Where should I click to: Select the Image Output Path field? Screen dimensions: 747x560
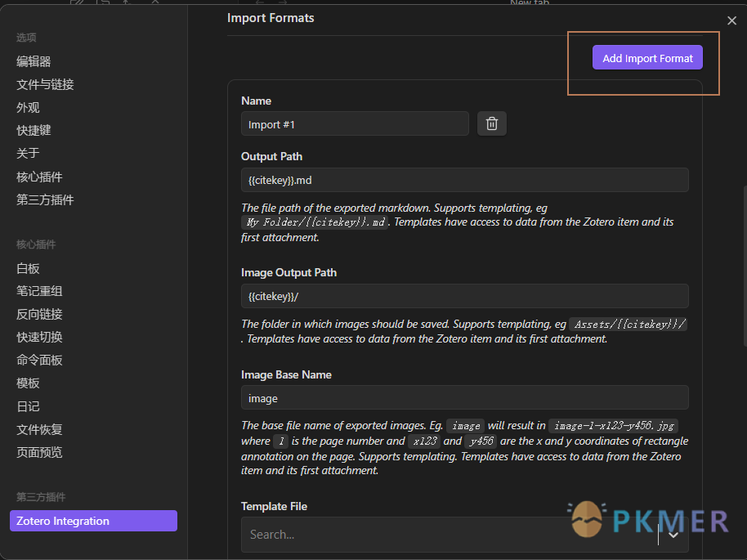click(x=464, y=296)
